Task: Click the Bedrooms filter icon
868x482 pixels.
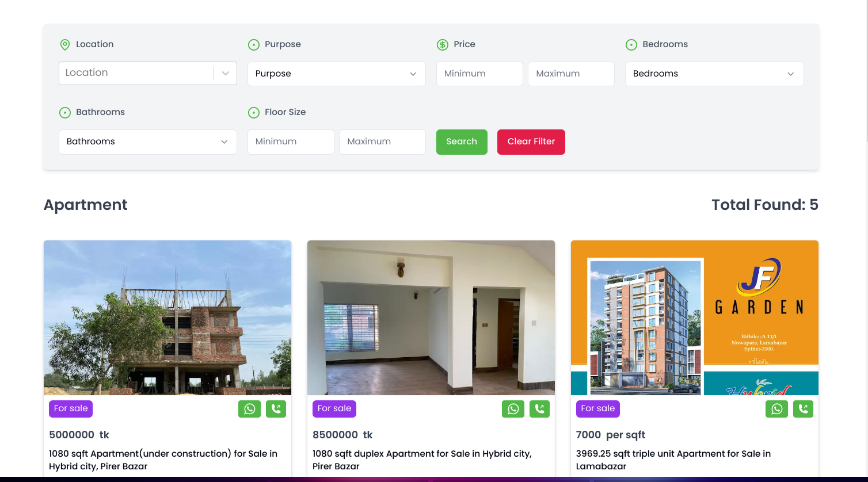Action: tap(631, 44)
